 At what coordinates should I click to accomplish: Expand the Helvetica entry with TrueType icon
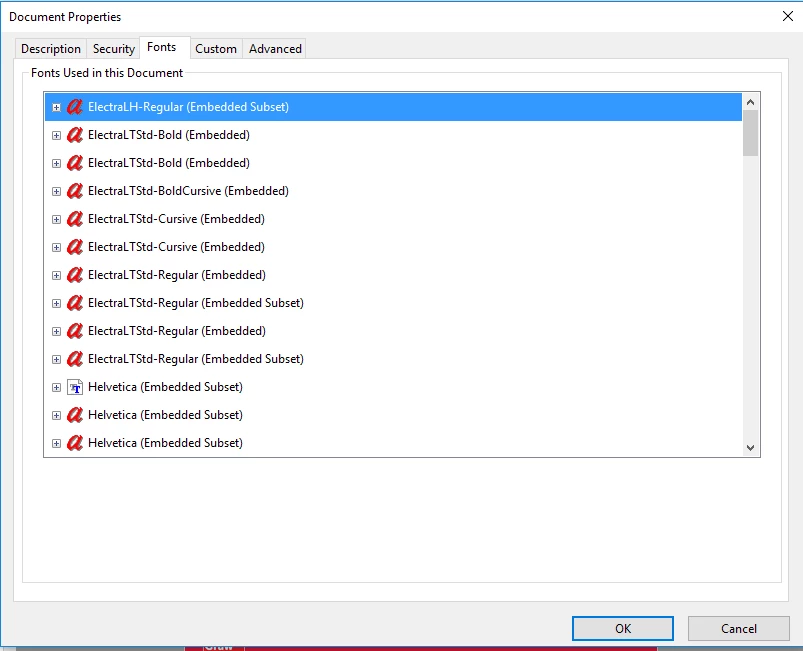(56, 388)
